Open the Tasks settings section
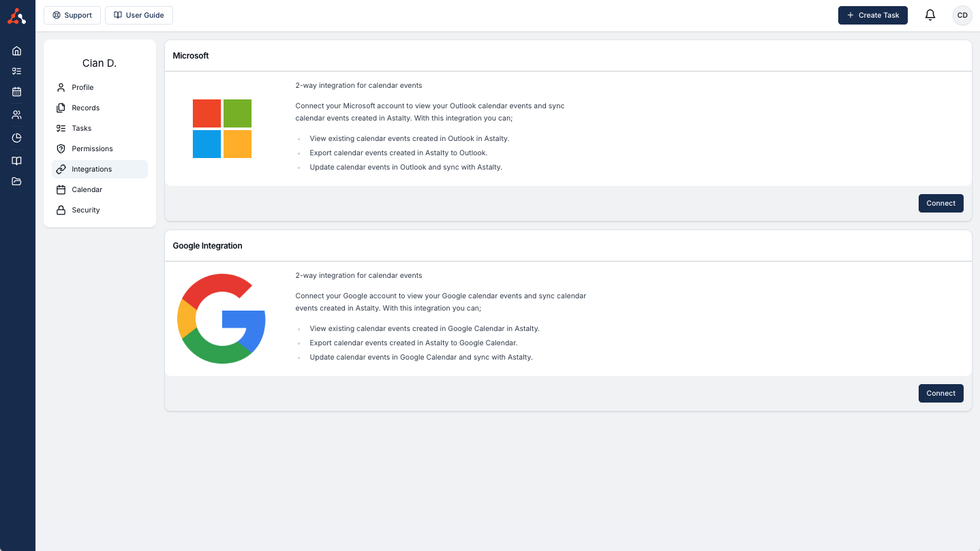Screen dimensions: 980x551 [82, 128]
